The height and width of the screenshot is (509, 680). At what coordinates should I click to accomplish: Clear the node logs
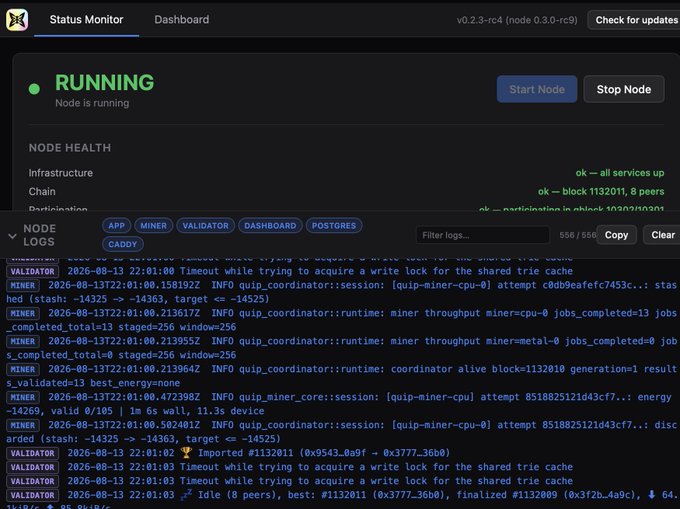coord(662,235)
